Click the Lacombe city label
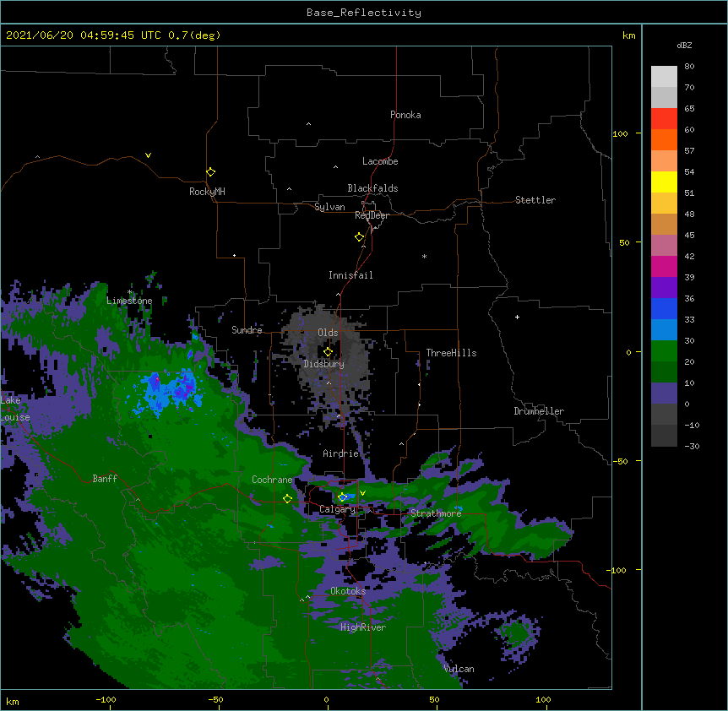Image resolution: width=728 pixels, height=711 pixels. coord(380,161)
